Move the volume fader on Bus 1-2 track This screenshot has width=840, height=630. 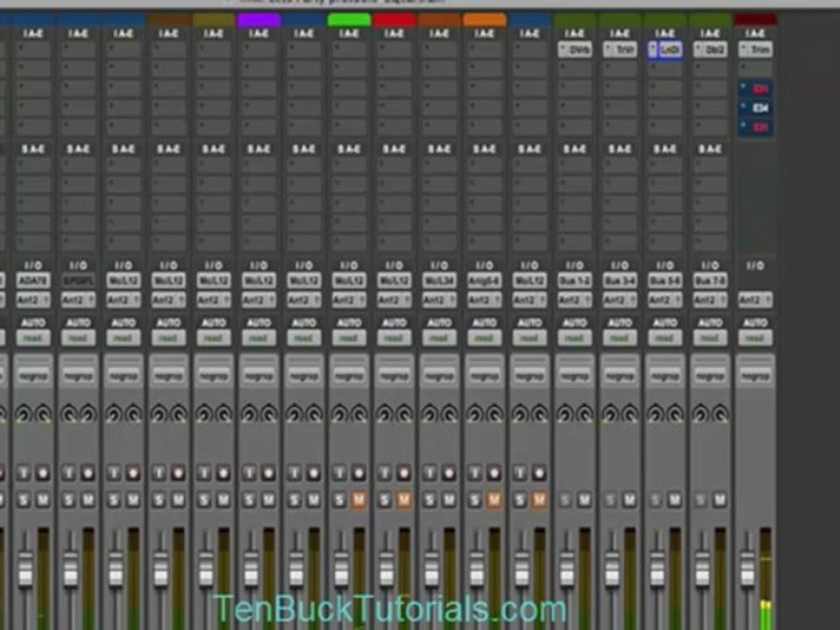coord(567,569)
